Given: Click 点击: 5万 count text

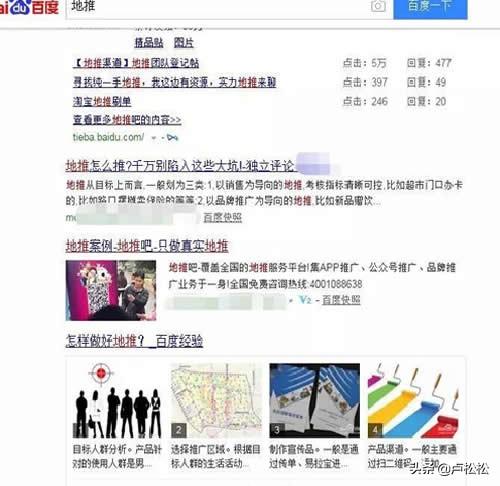Looking at the screenshot, I should [365, 63].
